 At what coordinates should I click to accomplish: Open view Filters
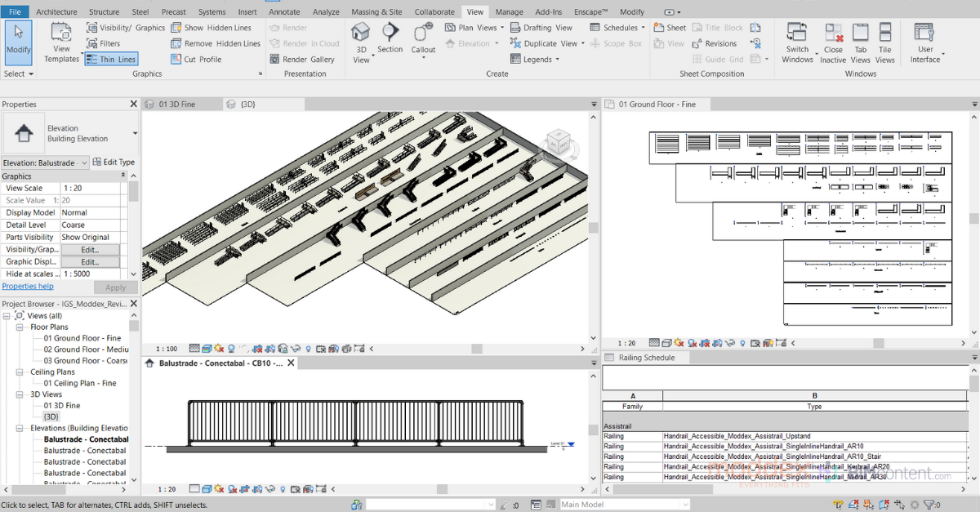[103, 43]
